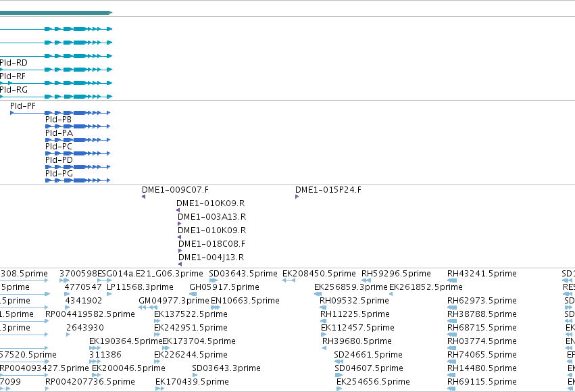Select EST LP11568.3prime
This screenshot has width=575, height=392.
pos(140,287)
